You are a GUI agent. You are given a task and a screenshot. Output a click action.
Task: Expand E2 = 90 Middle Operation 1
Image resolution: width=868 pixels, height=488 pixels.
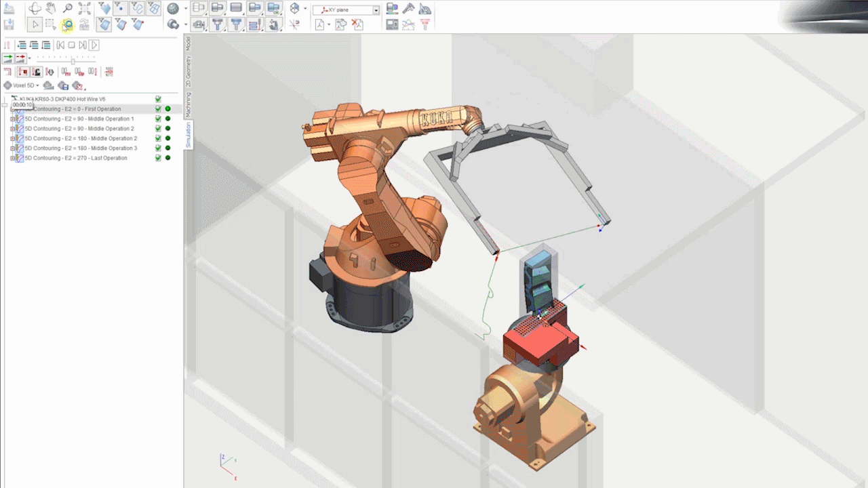point(12,119)
